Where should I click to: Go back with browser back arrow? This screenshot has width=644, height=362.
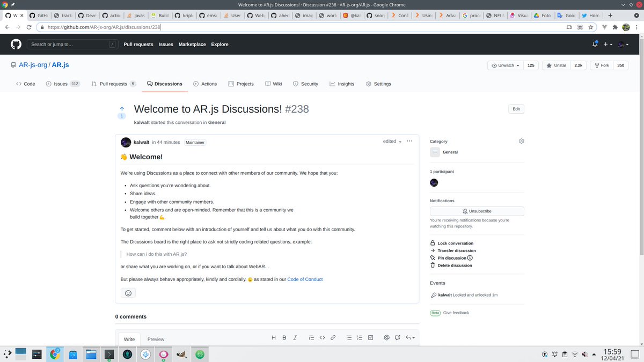point(8,27)
